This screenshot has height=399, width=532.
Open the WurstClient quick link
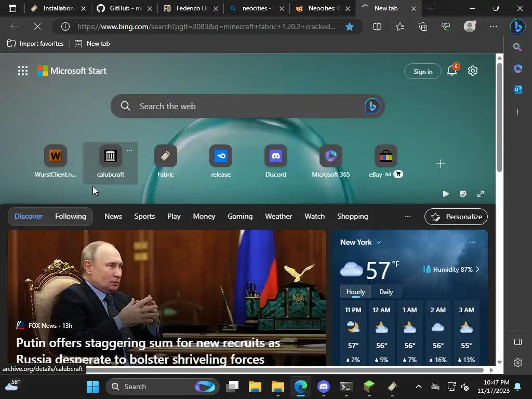[55, 162]
